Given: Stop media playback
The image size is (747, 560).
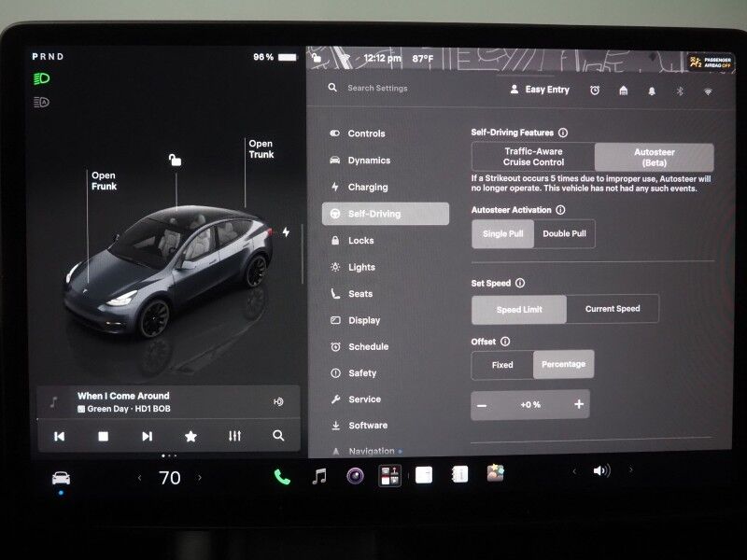Looking at the screenshot, I should 103,436.
